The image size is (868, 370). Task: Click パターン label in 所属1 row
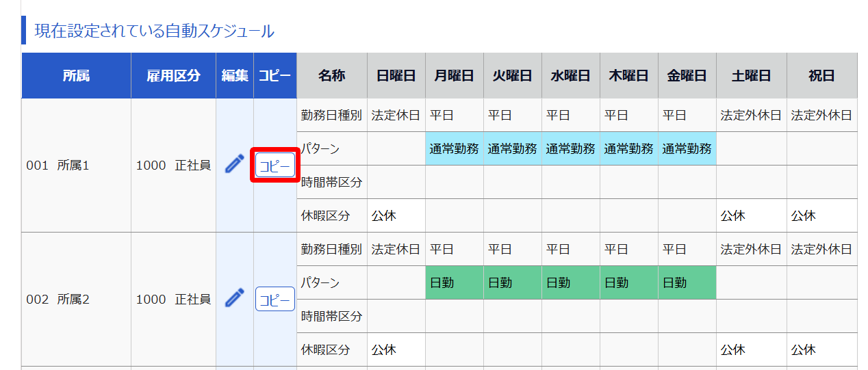coord(320,148)
